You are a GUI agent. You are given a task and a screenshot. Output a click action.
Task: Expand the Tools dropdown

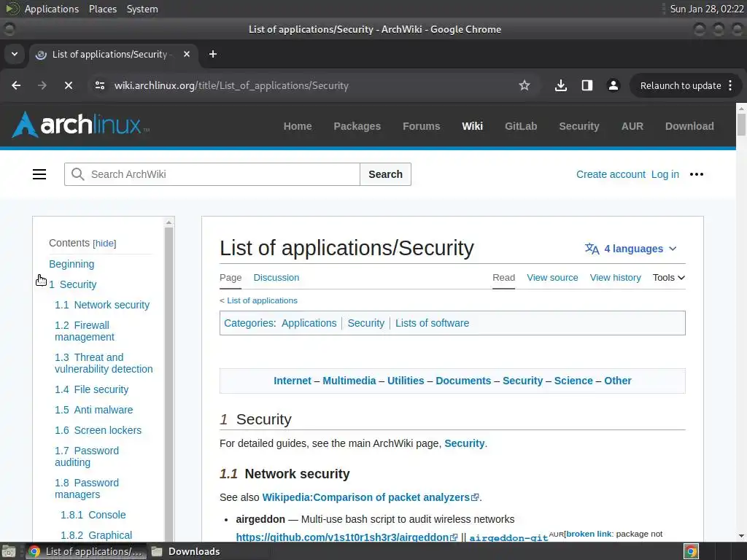coord(669,278)
